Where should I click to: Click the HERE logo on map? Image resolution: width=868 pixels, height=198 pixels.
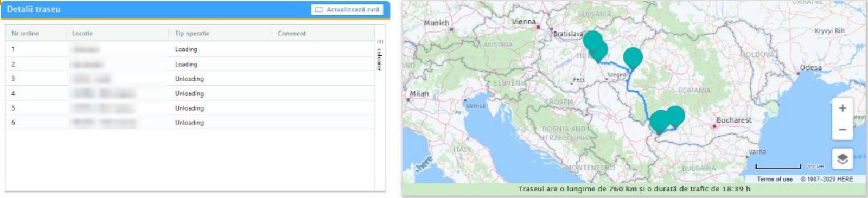[x=424, y=164]
